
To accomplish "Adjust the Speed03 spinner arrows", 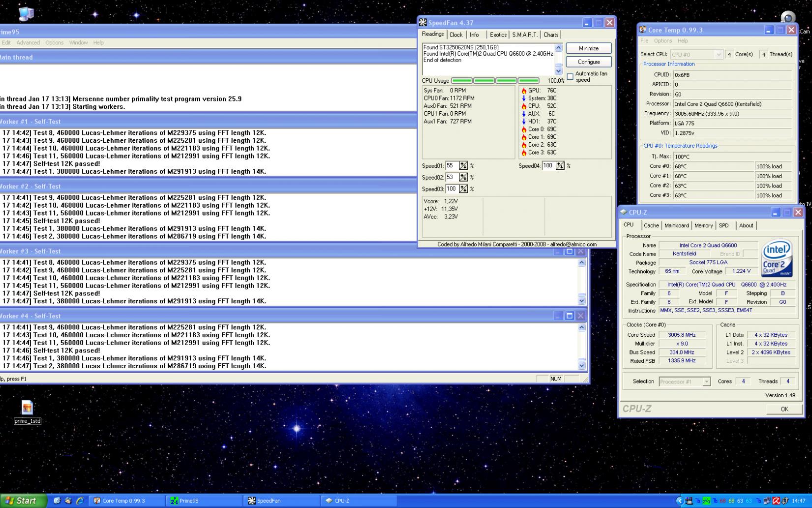I will (463, 189).
